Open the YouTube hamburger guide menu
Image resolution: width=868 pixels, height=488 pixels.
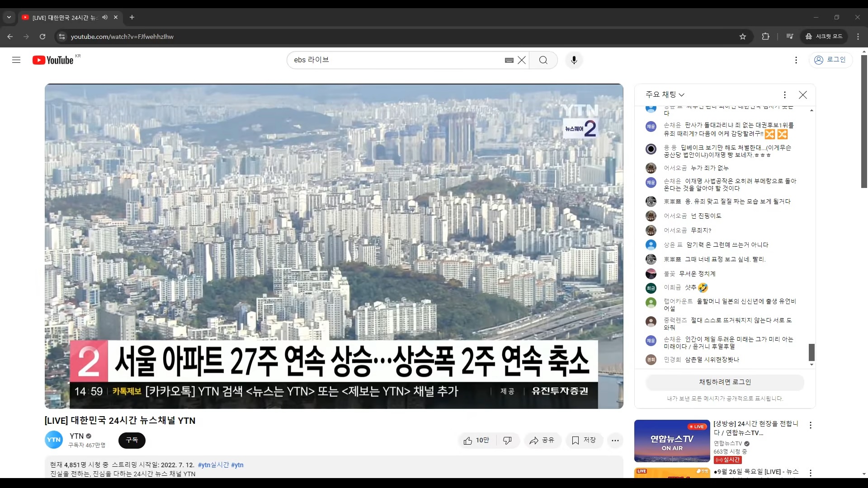coord(16,60)
